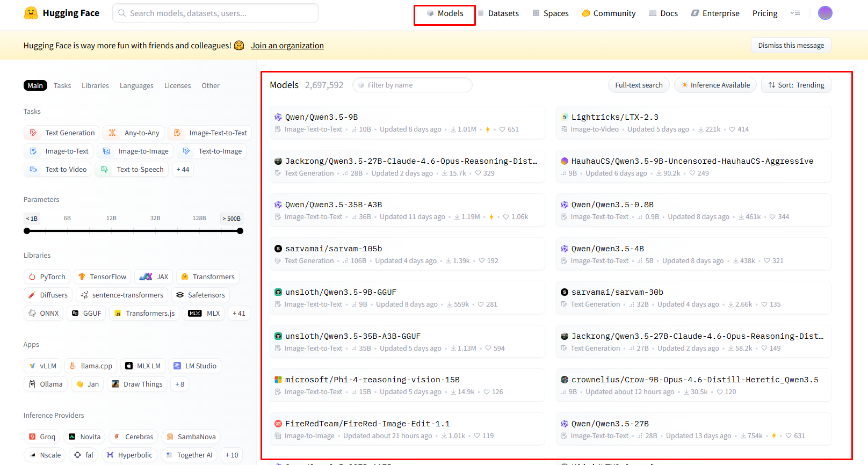
Task: Click the LM Studio app icon
Action: point(177,366)
